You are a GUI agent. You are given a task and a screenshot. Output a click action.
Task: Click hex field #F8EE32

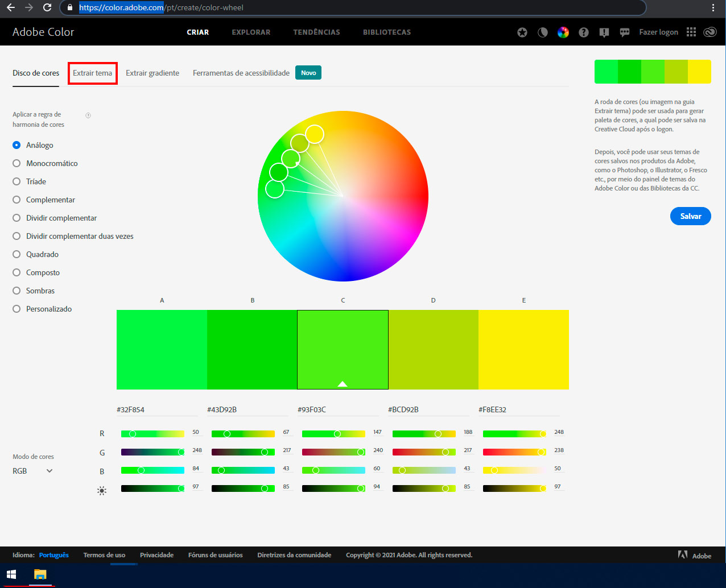[519, 409]
